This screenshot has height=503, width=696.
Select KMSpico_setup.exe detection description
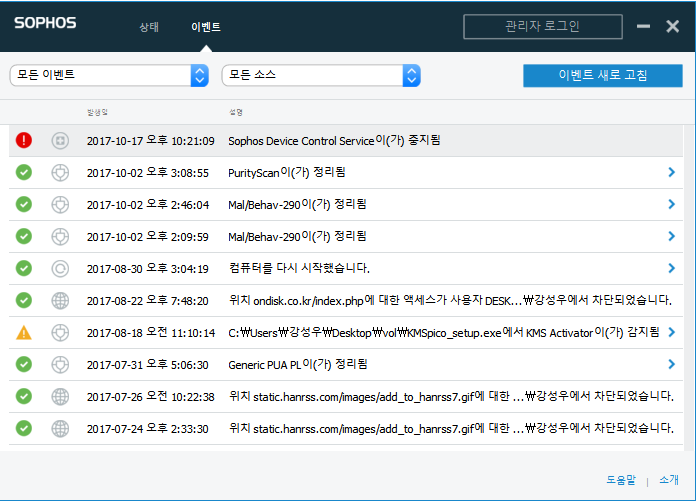point(444,333)
